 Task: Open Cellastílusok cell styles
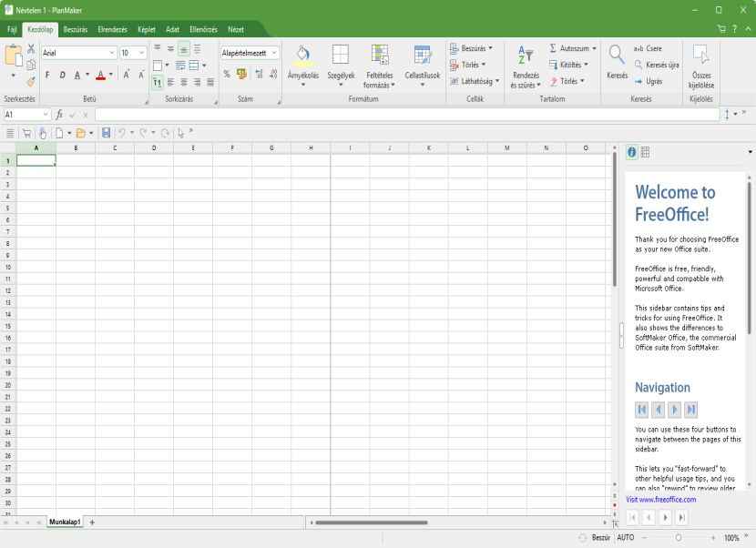(423, 66)
